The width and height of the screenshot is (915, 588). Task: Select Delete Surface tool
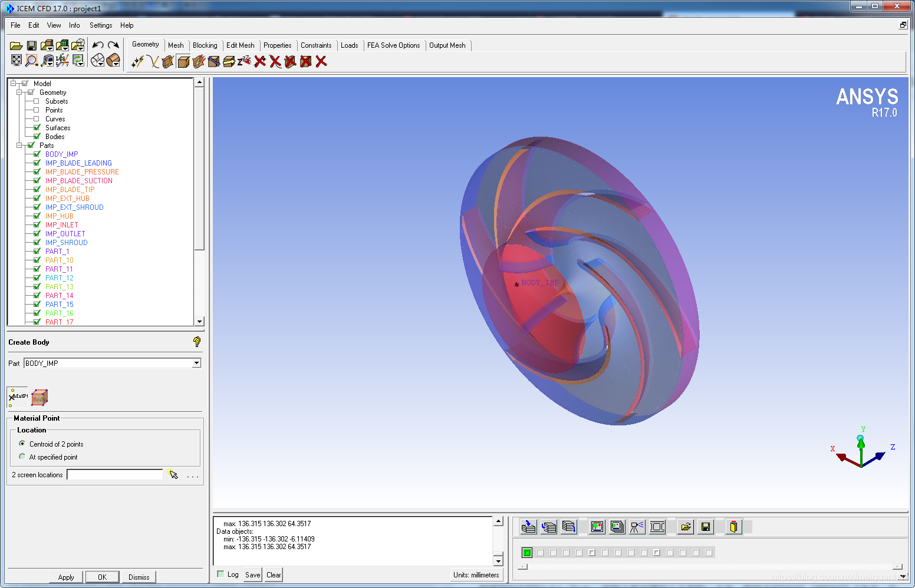[291, 61]
